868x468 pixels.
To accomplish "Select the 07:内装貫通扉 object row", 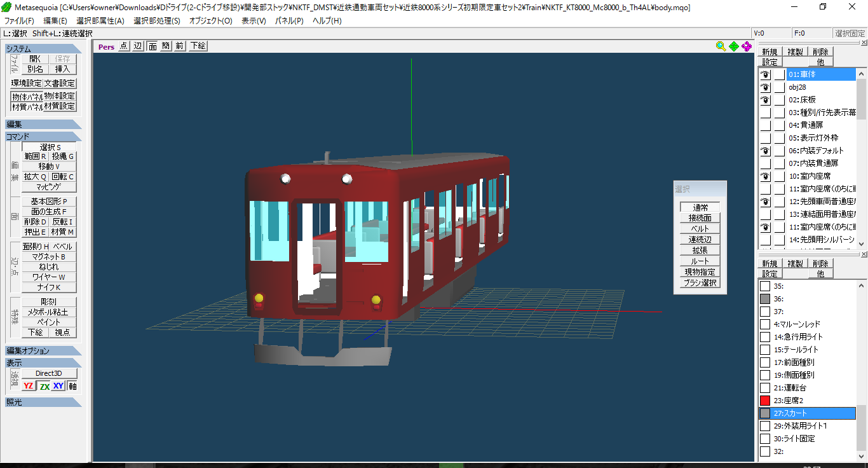I will pyautogui.click(x=822, y=163).
